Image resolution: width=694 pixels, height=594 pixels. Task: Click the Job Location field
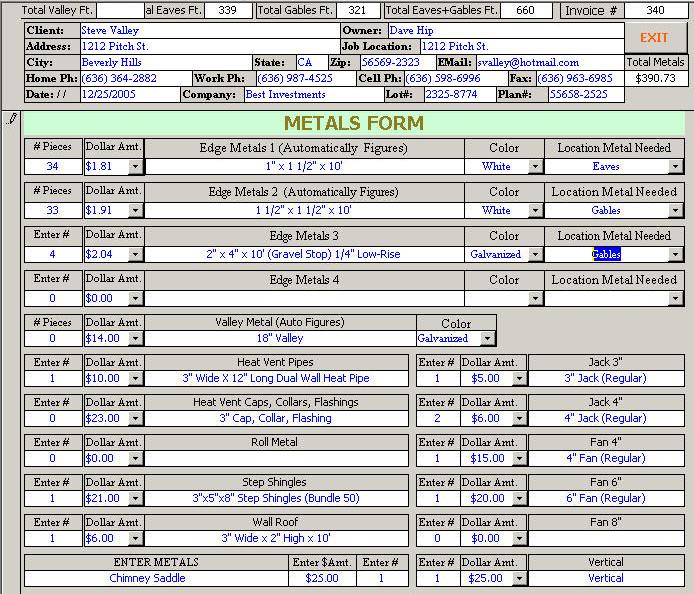click(x=522, y=46)
